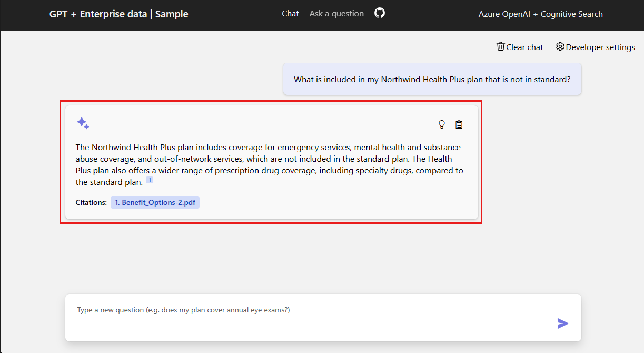Click the GPT + Enterprise data Sample title
This screenshot has width=644, height=353.
pyautogui.click(x=118, y=14)
